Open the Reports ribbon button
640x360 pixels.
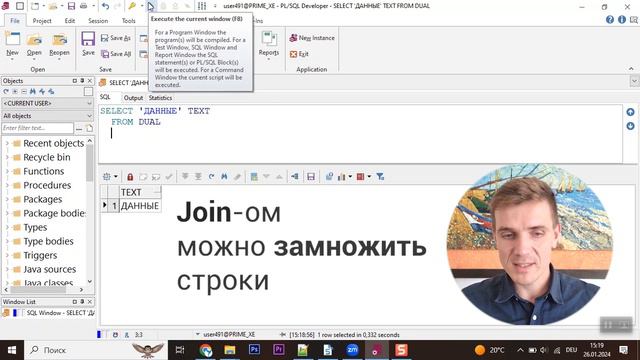click(x=269, y=45)
